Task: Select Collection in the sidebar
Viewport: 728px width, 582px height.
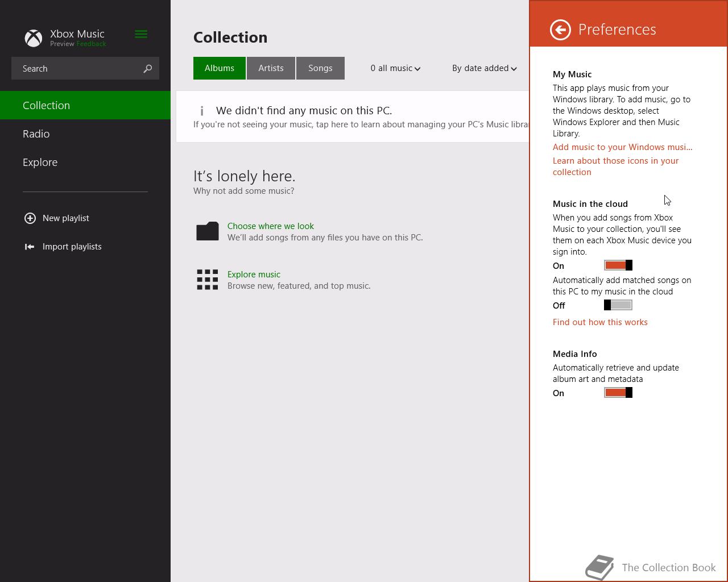Action: pyautogui.click(x=85, y=105)
